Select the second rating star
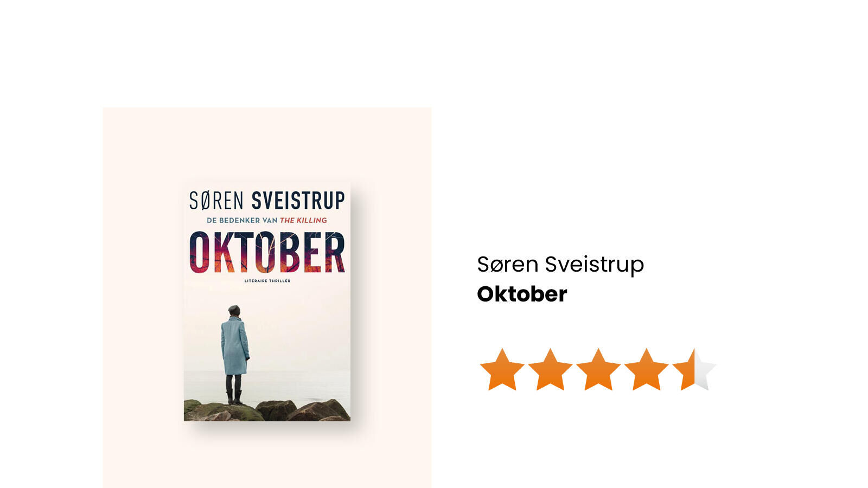Image resolution: width=868 pixels, height=488 pixels. click(x=550, y=370)
